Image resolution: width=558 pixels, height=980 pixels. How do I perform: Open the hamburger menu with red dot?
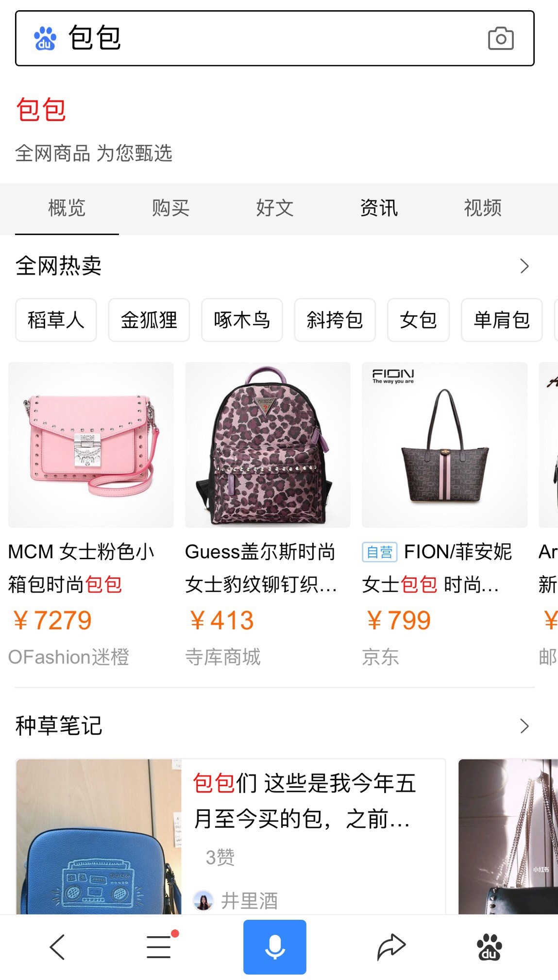tap(161, 945)
